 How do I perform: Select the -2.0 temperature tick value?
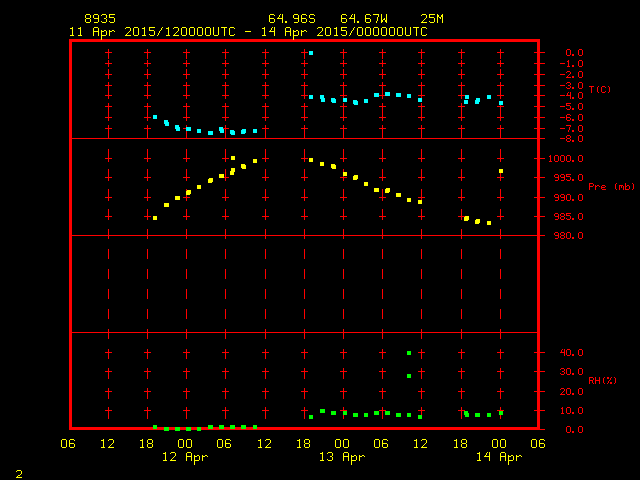pos(571,75)
